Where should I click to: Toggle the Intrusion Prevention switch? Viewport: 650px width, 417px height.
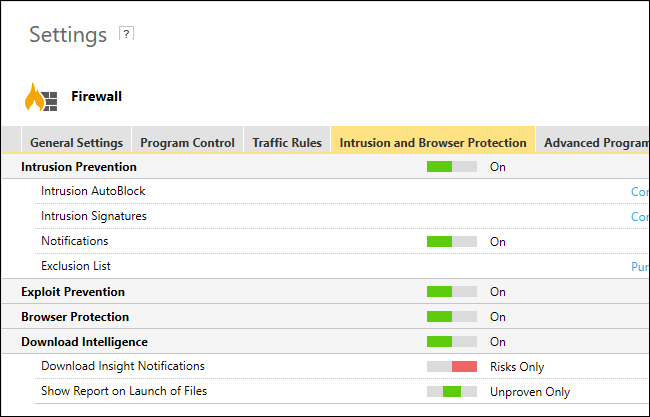(x=451, y=167)
